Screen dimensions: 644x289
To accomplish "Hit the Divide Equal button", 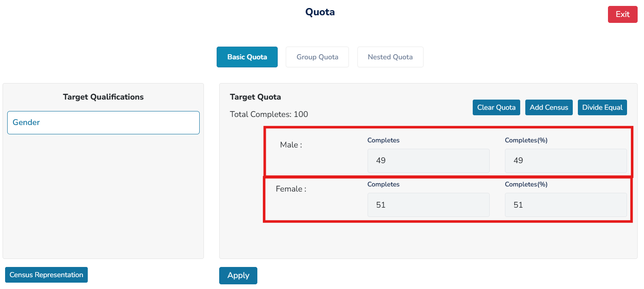I will pos(602,108).
